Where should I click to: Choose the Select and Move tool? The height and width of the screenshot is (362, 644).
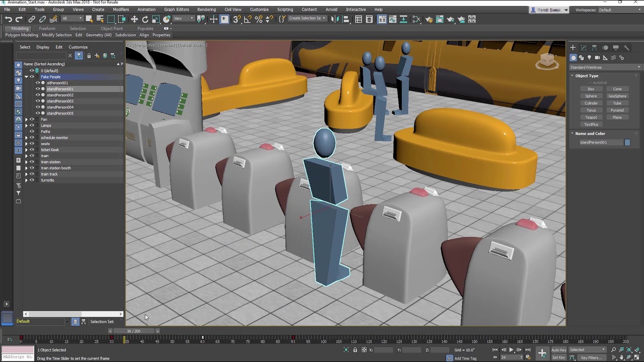pyautogui.click(x=134, y=19)
